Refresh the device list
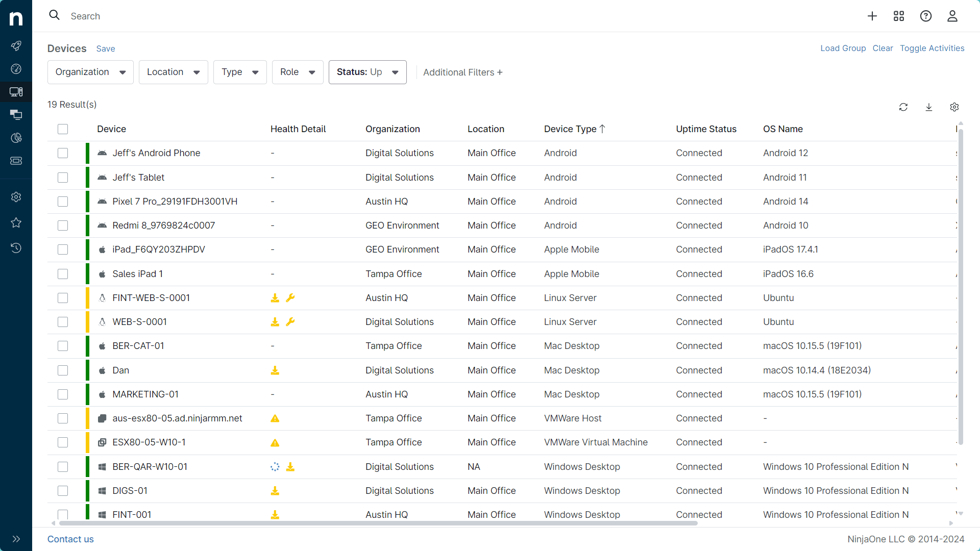The width and height of the screenshot is (980, 551). click(903, 107)
